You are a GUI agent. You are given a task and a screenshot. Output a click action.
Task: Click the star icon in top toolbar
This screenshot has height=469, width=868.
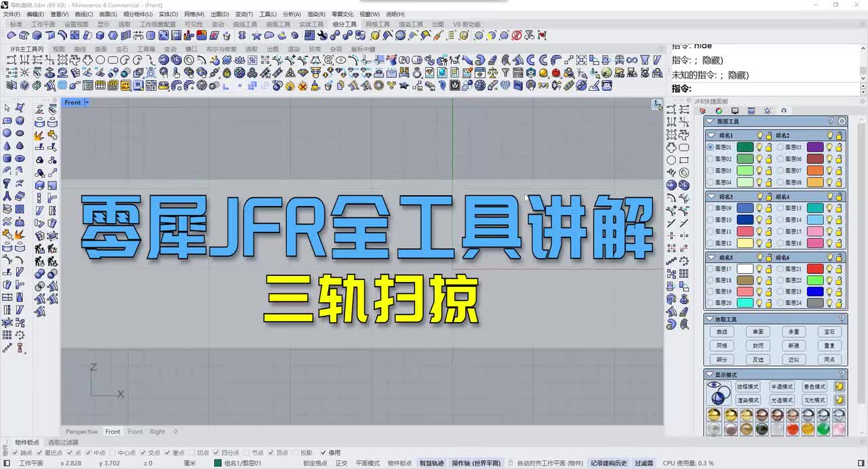pos(257,35)
